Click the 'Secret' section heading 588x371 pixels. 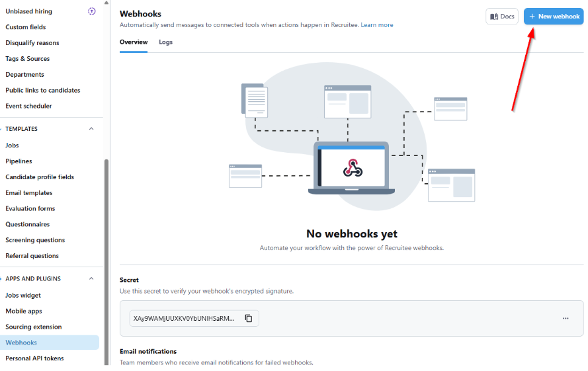click(129, 280)
